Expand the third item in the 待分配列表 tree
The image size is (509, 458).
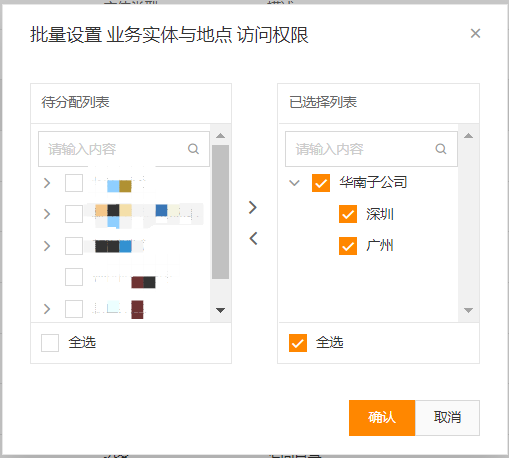47,246
